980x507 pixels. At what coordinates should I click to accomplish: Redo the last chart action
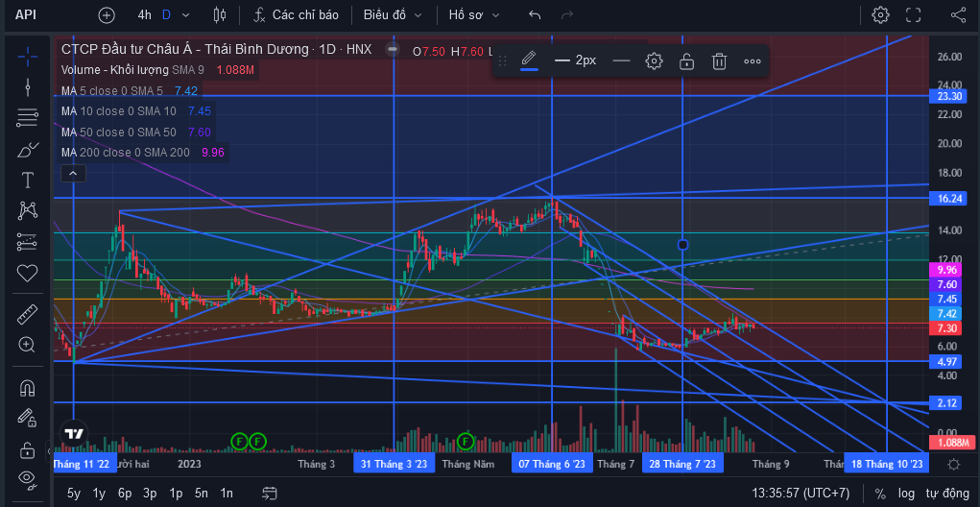click(567, 15)
